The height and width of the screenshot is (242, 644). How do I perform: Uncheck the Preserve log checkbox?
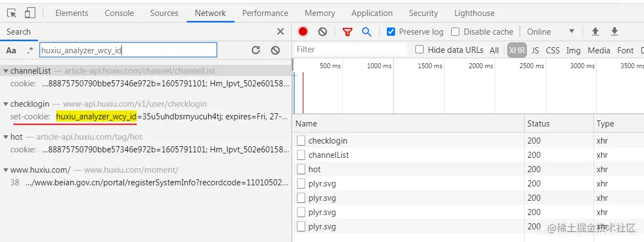point(391,31)
